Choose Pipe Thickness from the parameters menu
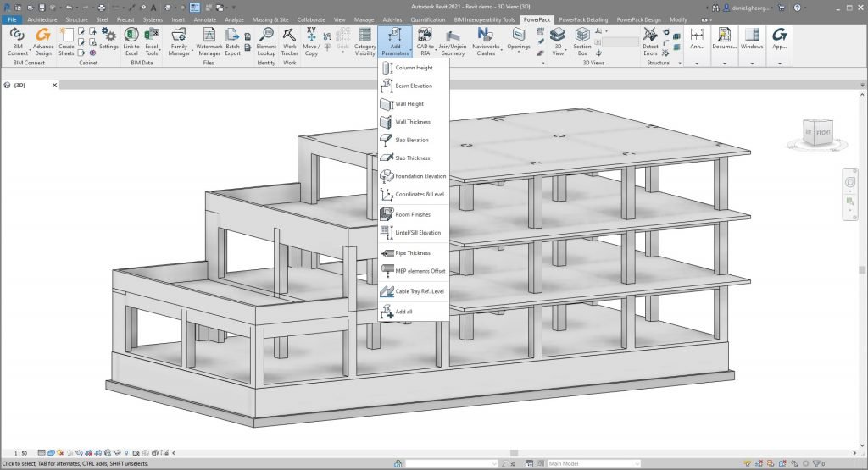 point(414,252)
